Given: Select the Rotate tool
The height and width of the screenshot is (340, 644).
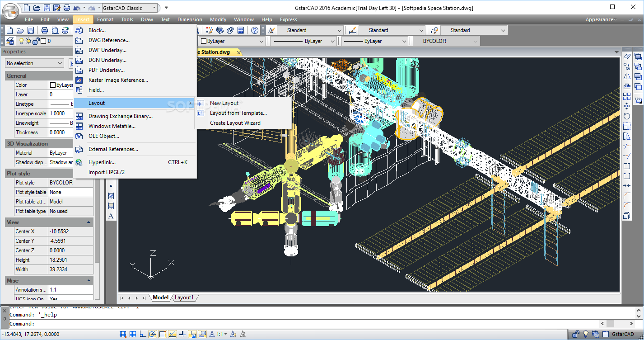Looking at the screenshot, I should click(627, 116).
